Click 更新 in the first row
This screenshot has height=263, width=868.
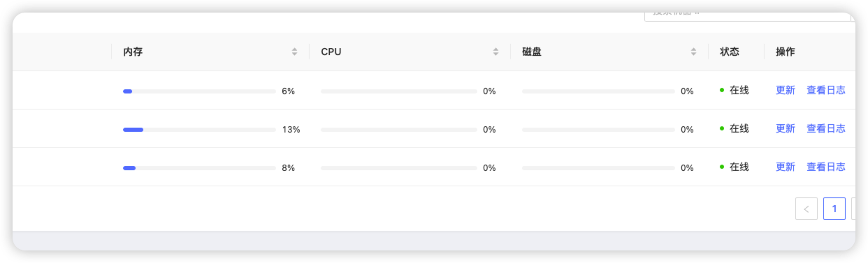(x=786, y=90)
